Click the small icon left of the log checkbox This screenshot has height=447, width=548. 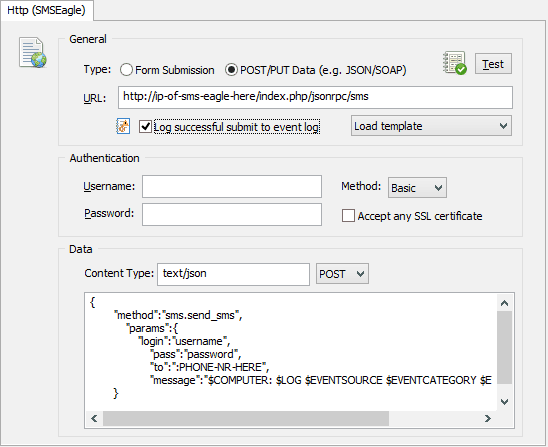click(x=123, y=126)
